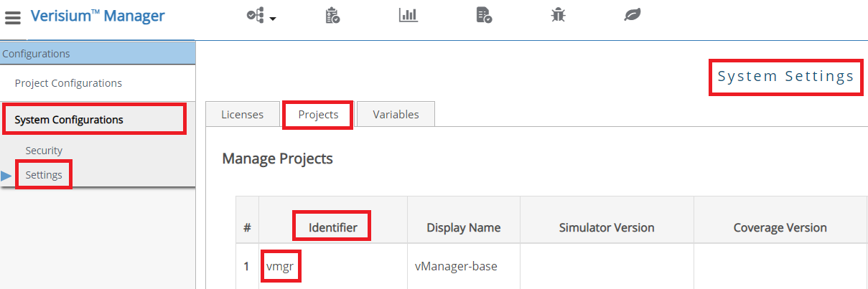
Task: Open Project Configurations in sidebar
Action: coord(68,83)
